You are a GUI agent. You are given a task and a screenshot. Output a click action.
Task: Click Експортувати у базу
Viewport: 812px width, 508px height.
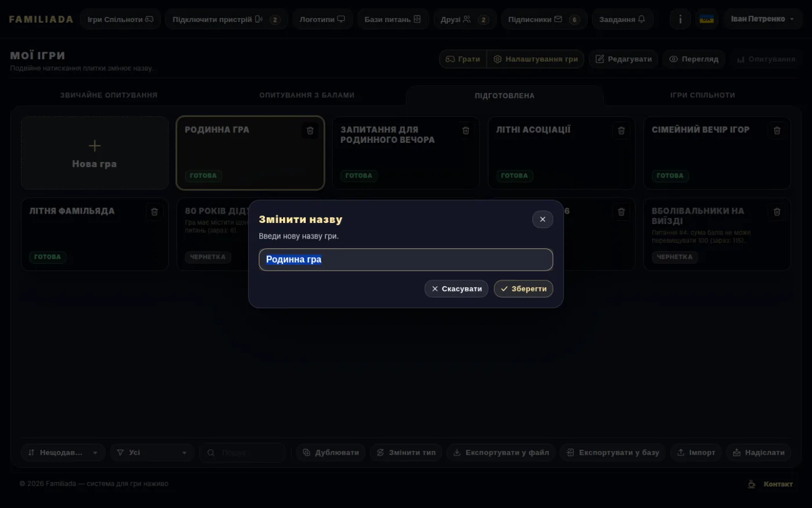click(613, 453)
